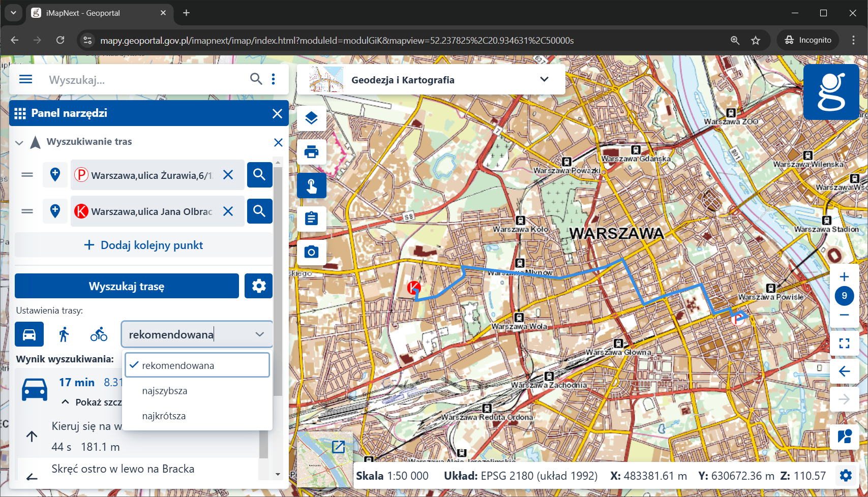
Task: Click Dodaj kolejny punkt
Action: click(x=143, y=245)
